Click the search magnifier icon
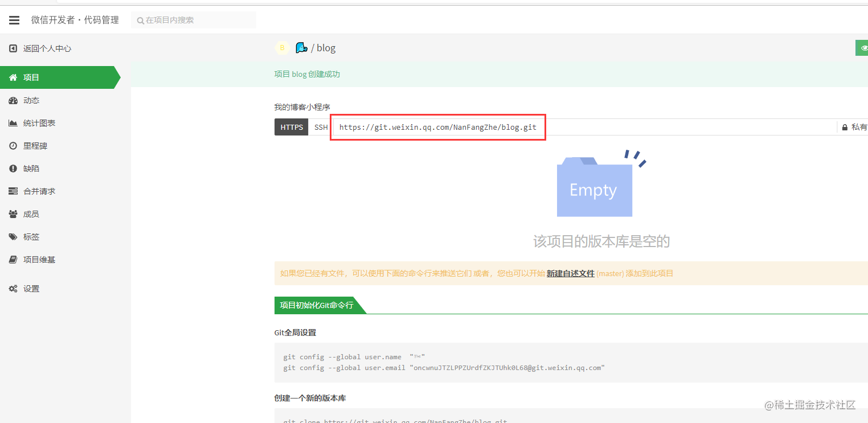Screen dimensions: 868x423 [140, 20]
